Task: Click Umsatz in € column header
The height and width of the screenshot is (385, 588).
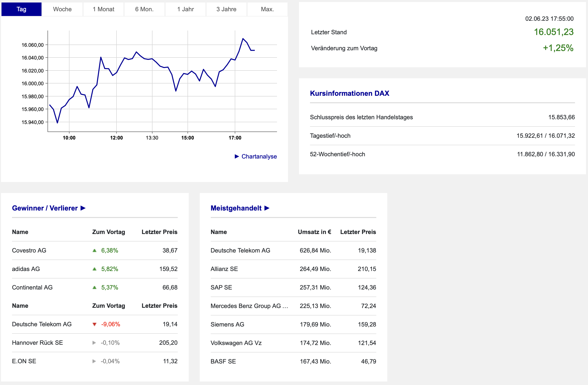Action: click(314, 232)
